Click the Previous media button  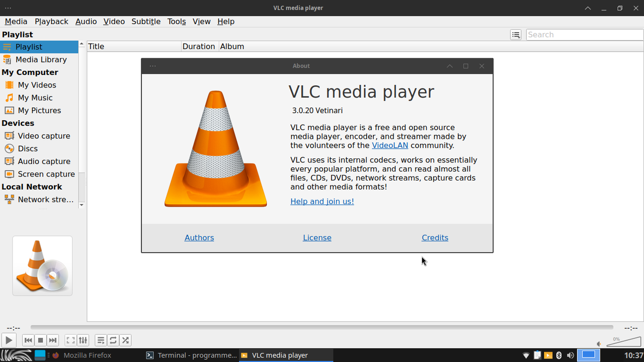28,340
